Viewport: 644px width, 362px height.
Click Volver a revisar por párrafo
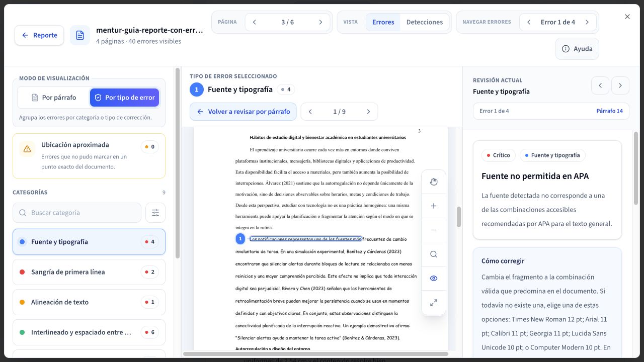coord(243,112)
